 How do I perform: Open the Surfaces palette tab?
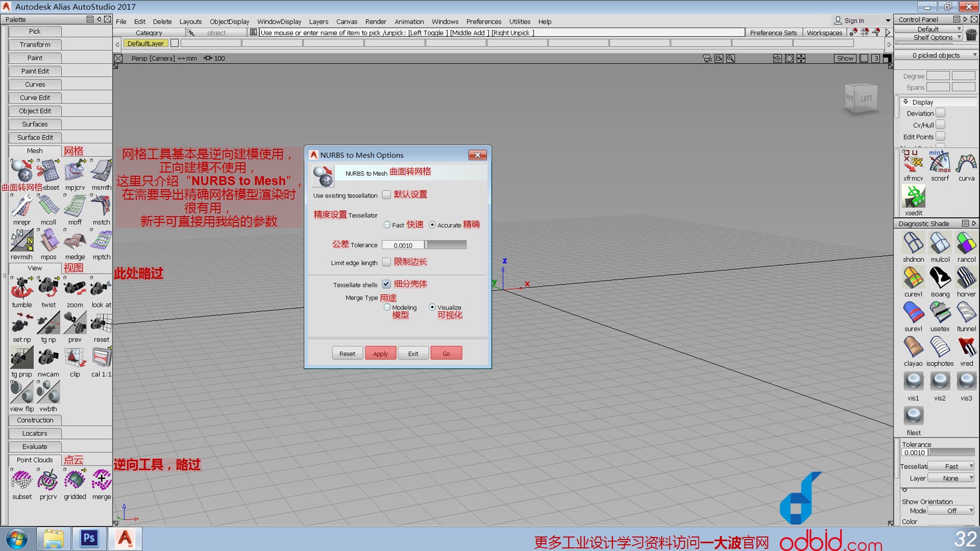(35, 124)
